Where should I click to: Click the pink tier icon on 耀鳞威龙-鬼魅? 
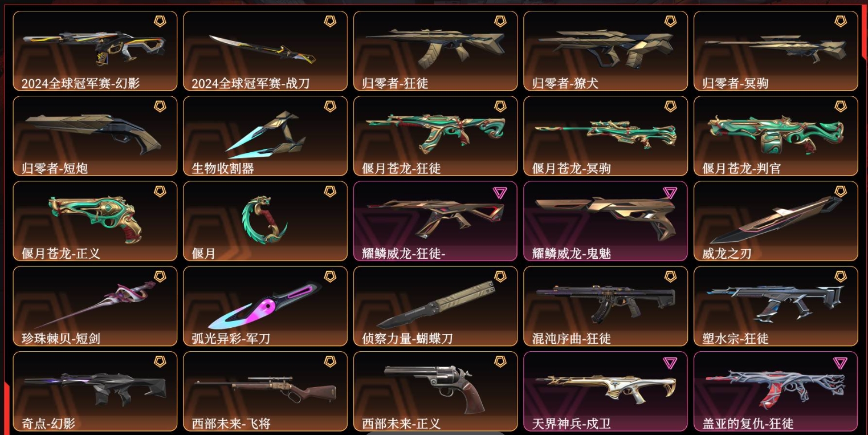(670, 192)
